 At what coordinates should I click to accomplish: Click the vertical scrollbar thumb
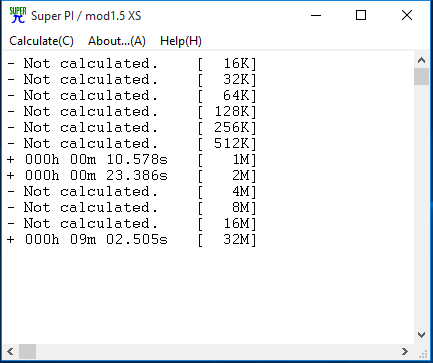pos(421,77)
